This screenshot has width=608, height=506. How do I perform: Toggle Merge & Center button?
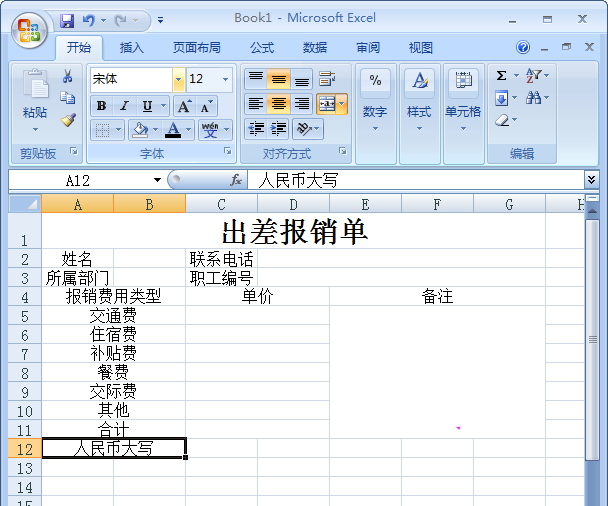point(327,104)
